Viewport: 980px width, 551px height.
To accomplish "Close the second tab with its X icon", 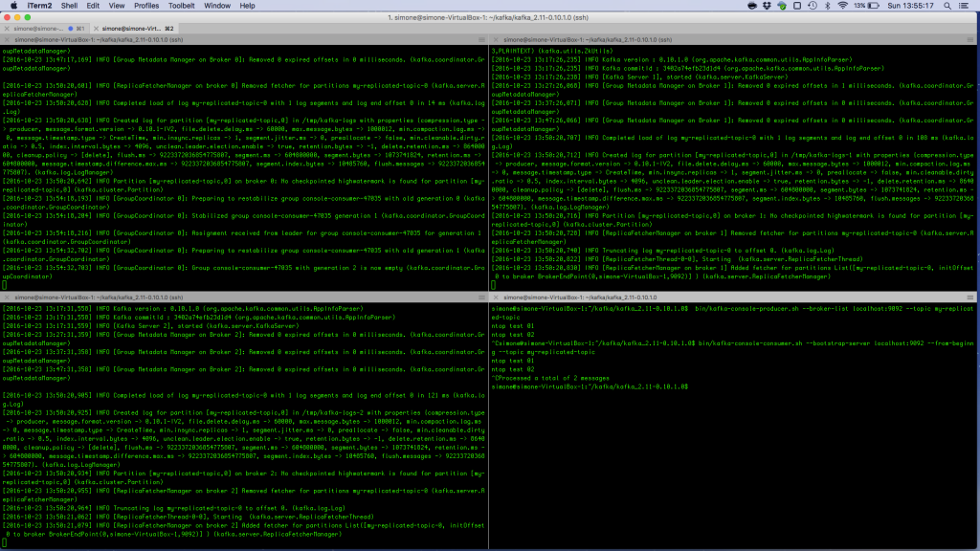I will pos(96,29).
